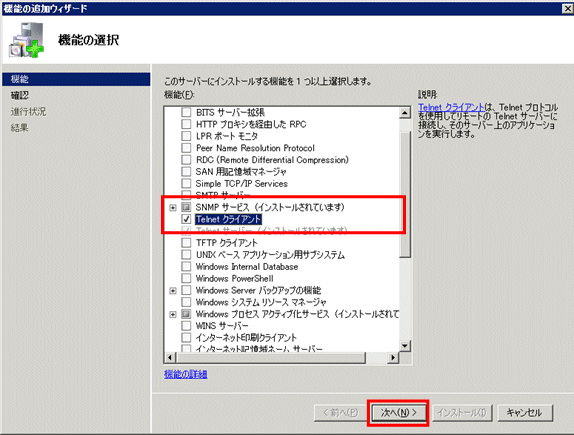
Task: Select Telnet クライアント list row text
Action: [x=228, y=219]
